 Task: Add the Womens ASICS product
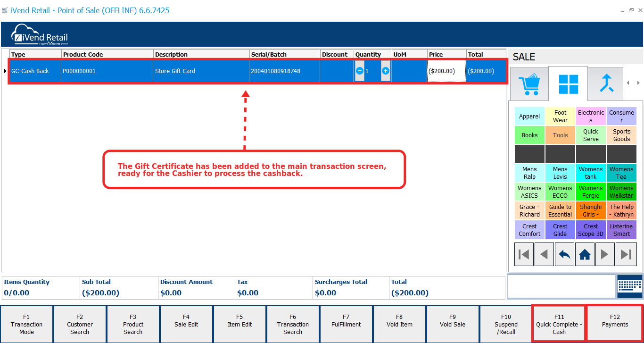[529, 192]
